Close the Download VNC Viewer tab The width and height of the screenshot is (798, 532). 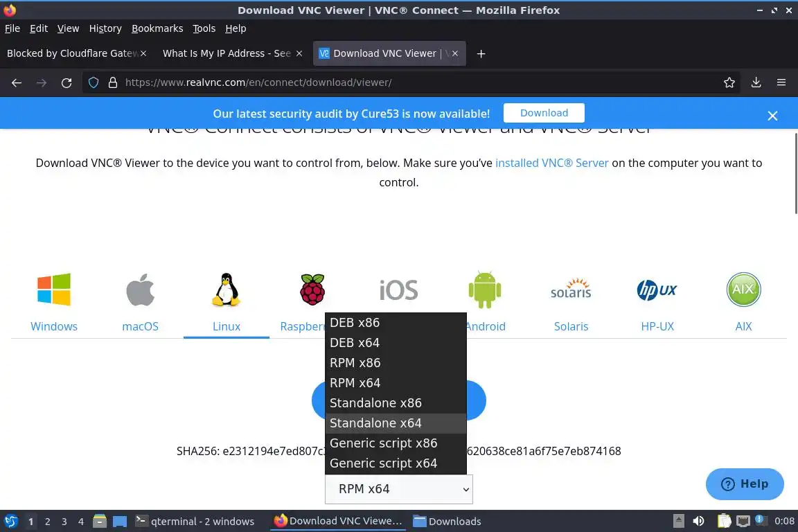point(455,53)
